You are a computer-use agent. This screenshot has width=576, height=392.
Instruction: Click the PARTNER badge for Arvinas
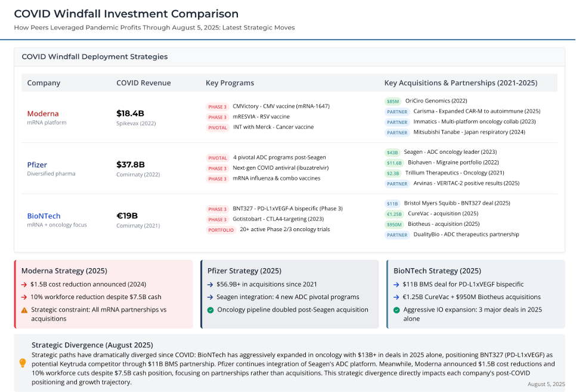click(397, 184)
